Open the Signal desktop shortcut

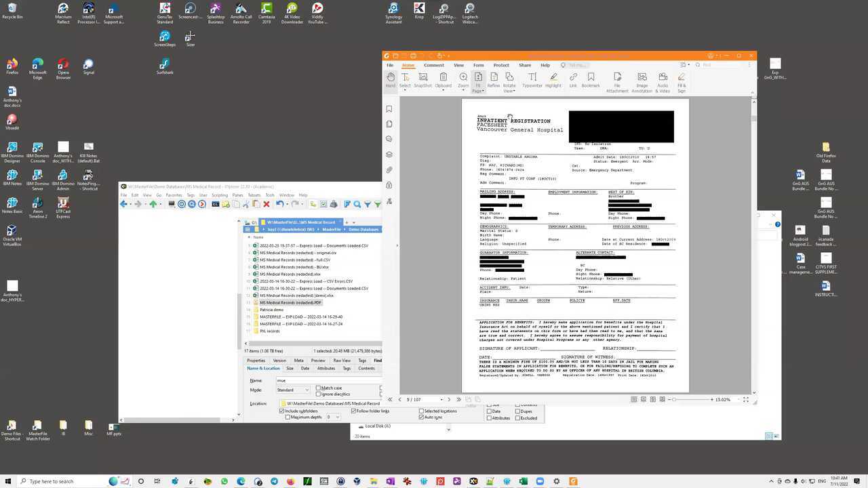pos(89,66)
